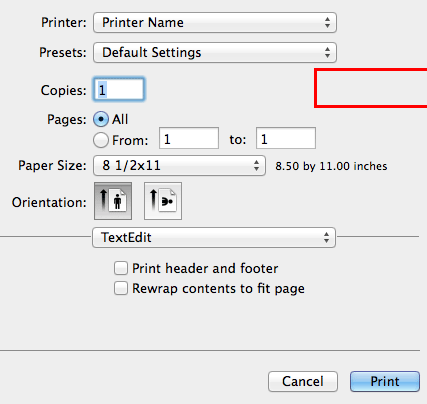Select landscape orientation icon
Image resolution: width=427 pixels, height=404 pixels.
click(163, 201)
